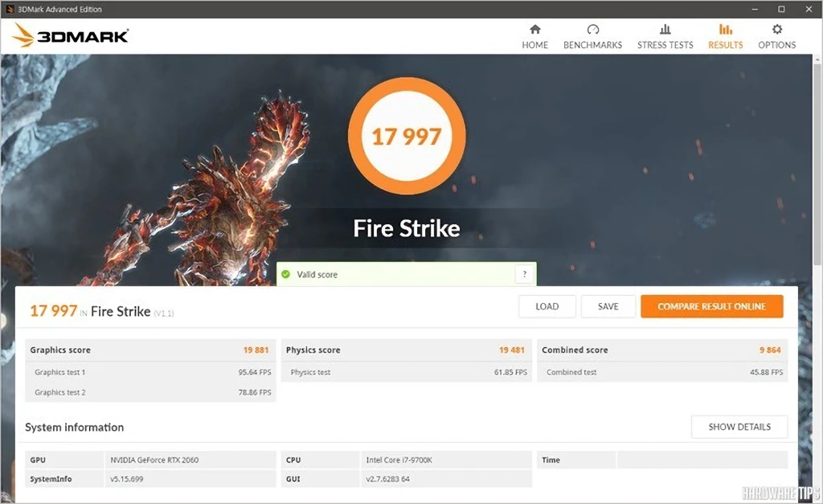Viewport: 823px width, 504px height.
Task: Go to the STRESS TESTS tab
Action: (665, 35)
